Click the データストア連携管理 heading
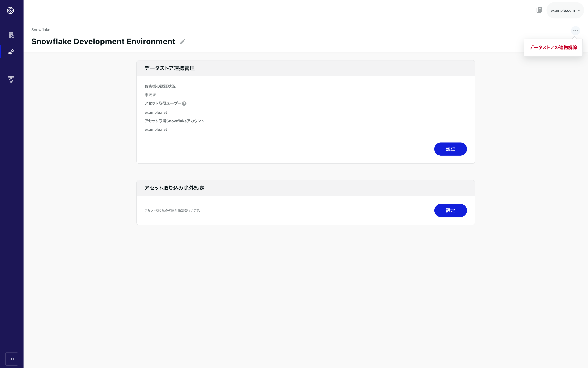Viewport: 588px width, 368px height. pos(170,68)
